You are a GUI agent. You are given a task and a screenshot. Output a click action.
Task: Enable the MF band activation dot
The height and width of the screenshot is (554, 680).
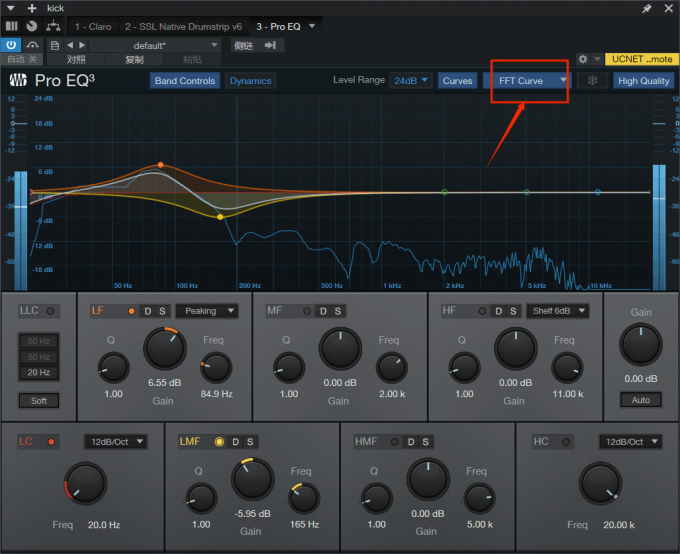(307, 311)
